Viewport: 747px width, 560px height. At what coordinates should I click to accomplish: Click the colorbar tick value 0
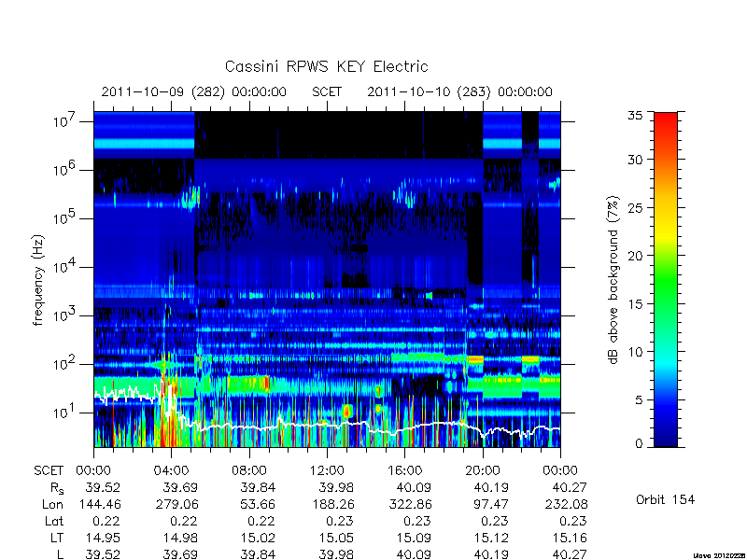click(x=639, y=443)
